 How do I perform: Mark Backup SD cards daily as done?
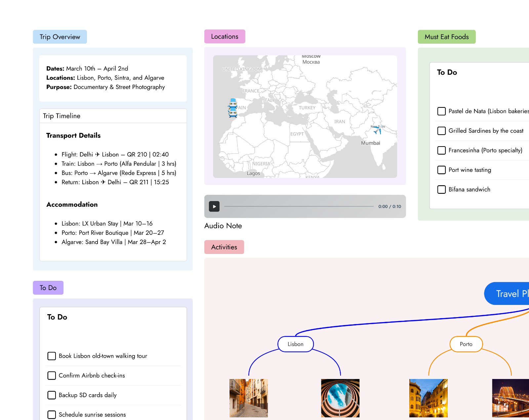click(x=52, y=395)
